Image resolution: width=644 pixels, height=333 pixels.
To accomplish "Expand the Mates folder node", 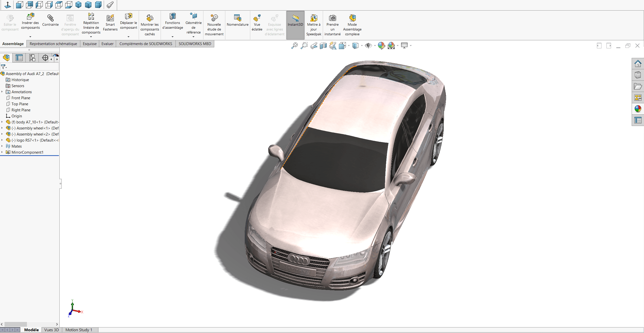I will click(x=2, y=146).
